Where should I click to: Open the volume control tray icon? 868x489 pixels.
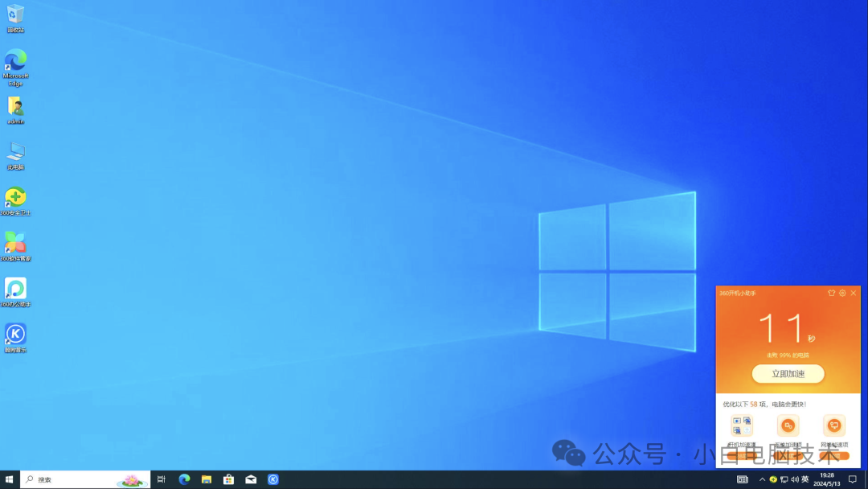[795, 479]
